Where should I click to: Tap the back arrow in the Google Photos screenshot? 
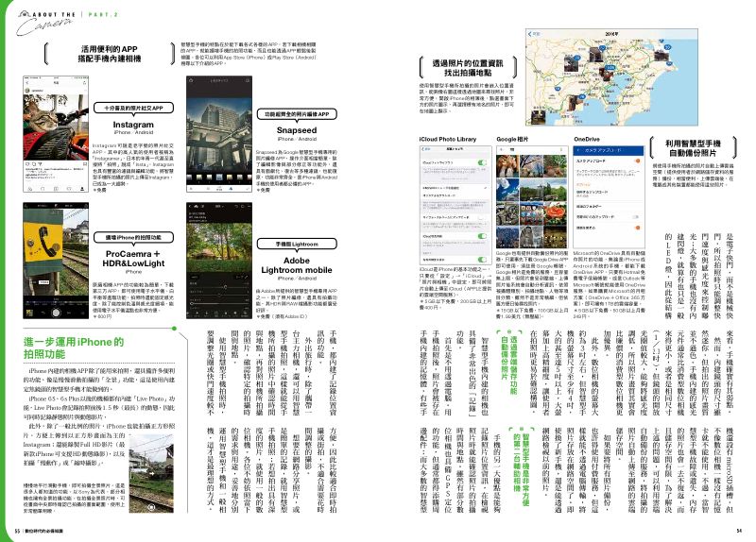click(501, 150)
